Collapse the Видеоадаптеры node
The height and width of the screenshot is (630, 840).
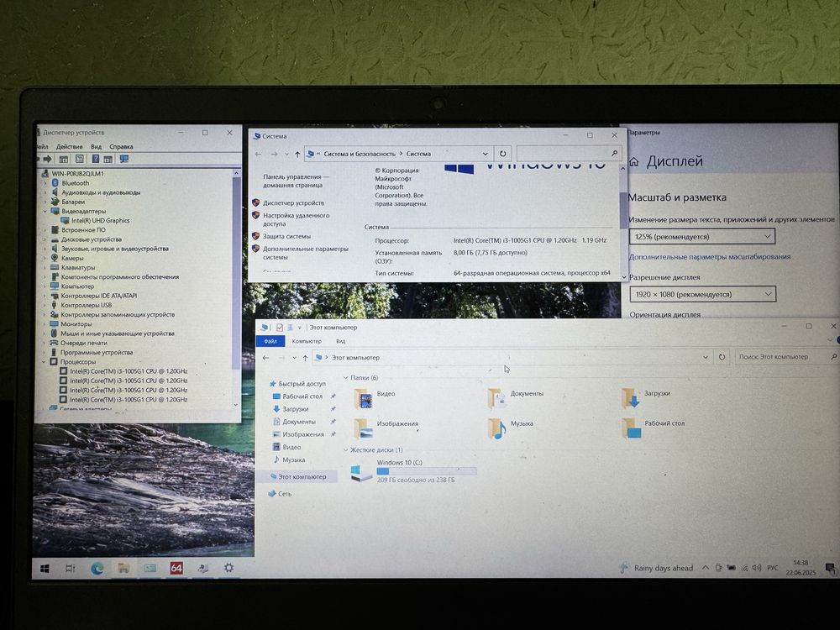(45, 211)
